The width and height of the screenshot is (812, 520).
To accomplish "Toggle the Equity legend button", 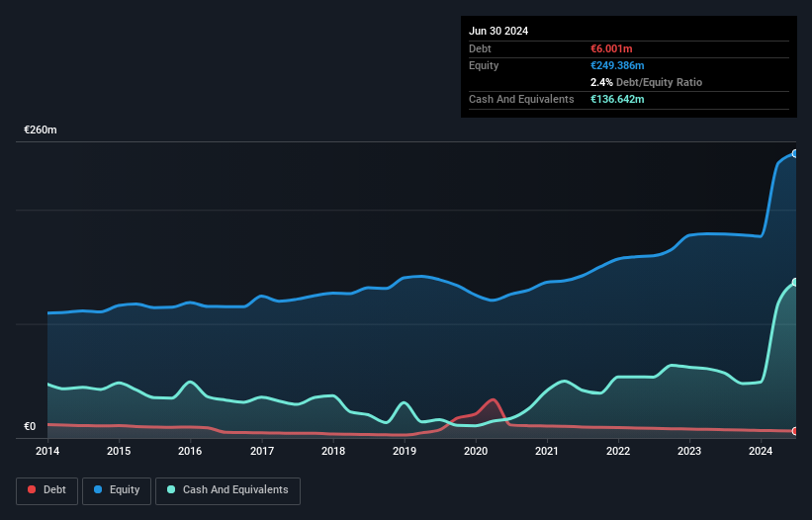I will (117, 490).
